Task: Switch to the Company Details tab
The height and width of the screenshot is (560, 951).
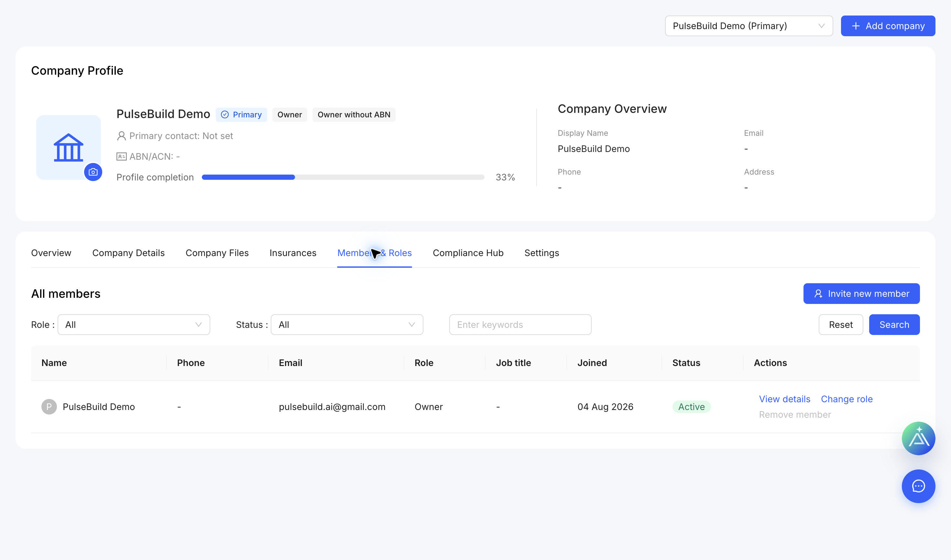Action: click(128, 253)
